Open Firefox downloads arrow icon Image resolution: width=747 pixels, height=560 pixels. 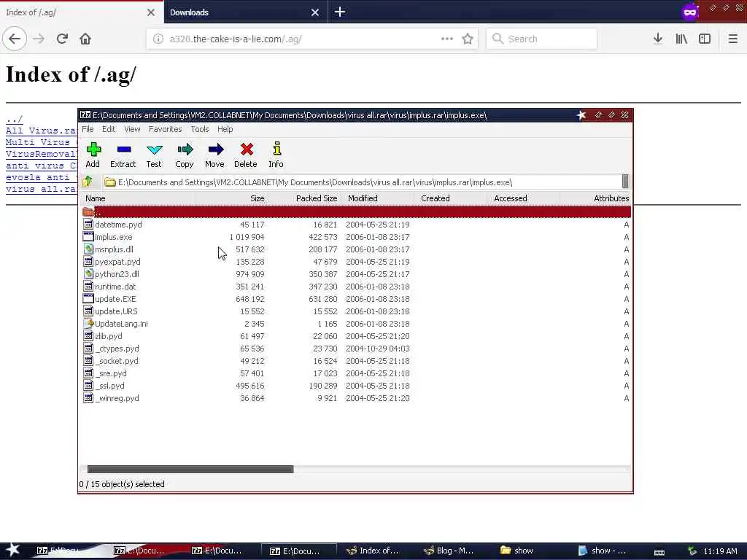tap(657, 39)
